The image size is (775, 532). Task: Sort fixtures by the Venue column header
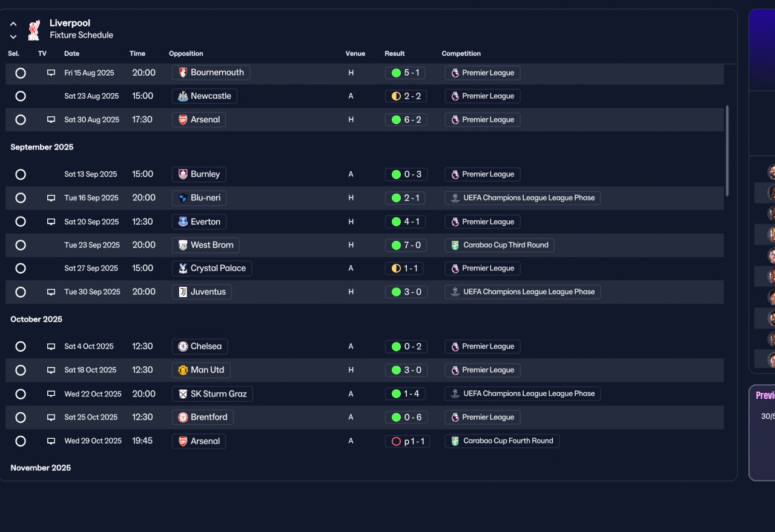pyautogui.click(x=355, y=54)
